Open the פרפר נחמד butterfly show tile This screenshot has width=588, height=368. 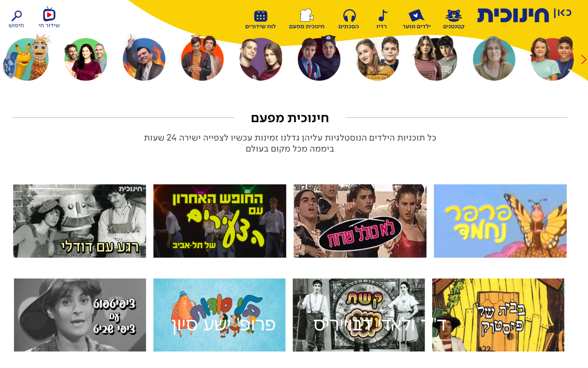[x=500, y=221]
